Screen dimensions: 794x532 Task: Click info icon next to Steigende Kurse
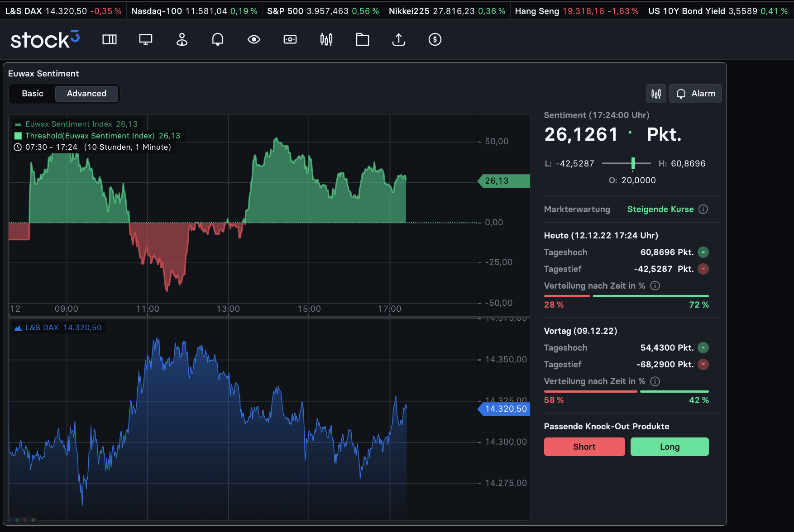coord(703,209)
